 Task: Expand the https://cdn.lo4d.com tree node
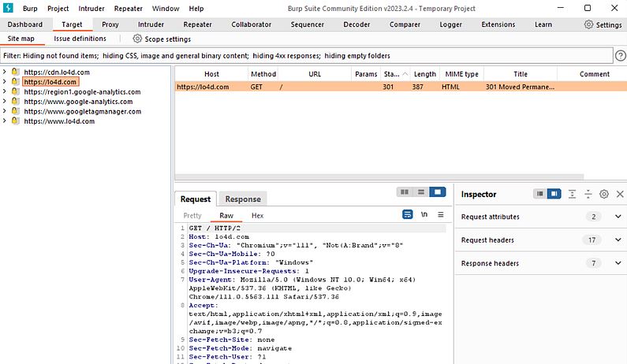pos(5,72)
